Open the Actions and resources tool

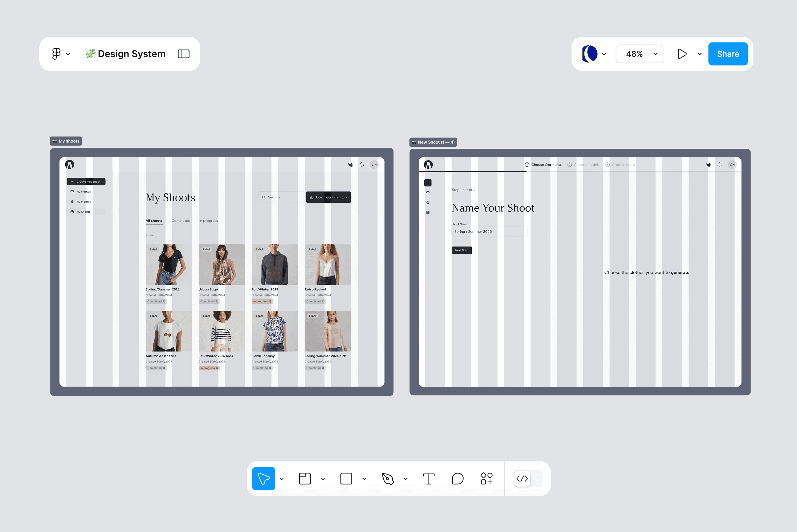pos(487,478)
